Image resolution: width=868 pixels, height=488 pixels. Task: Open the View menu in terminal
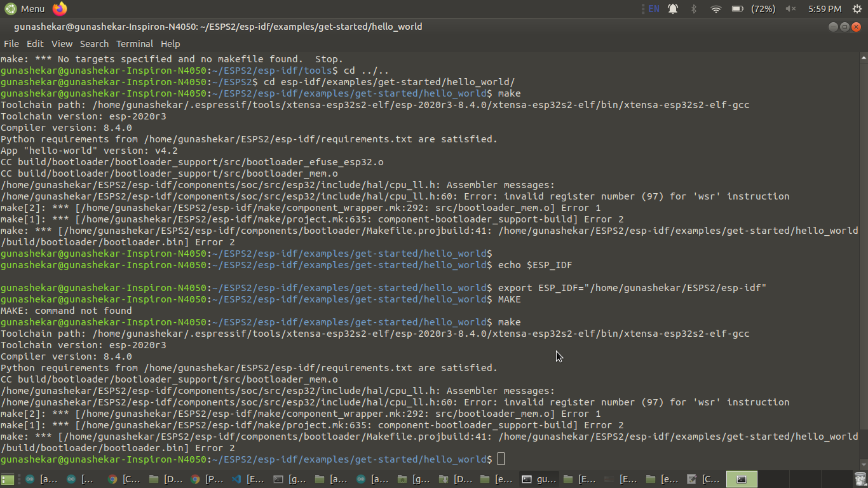[x=62, y=44]
